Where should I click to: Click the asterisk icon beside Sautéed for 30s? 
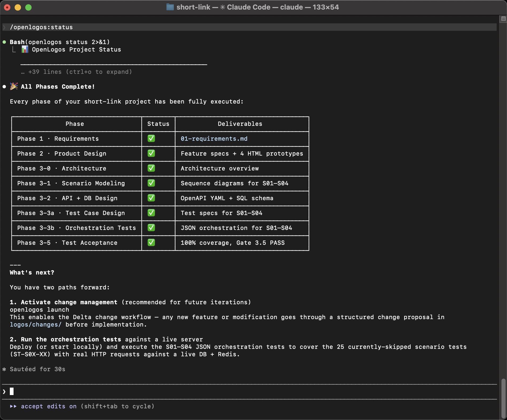pyautogui.click(x=4, y=369)
